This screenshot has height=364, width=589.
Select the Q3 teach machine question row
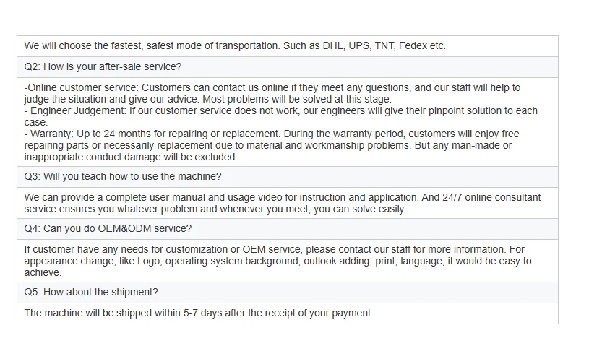[288, 177]
